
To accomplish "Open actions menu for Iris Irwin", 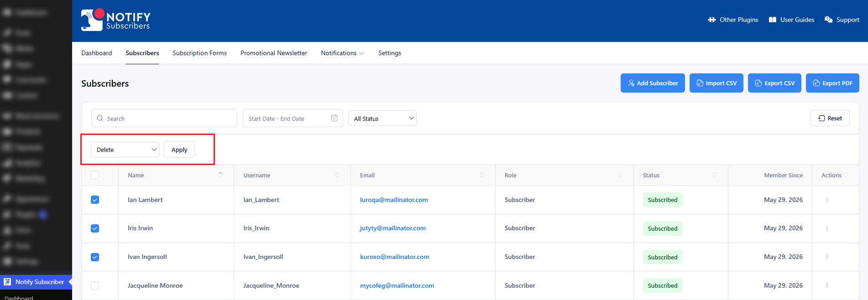I will point(827,228).
